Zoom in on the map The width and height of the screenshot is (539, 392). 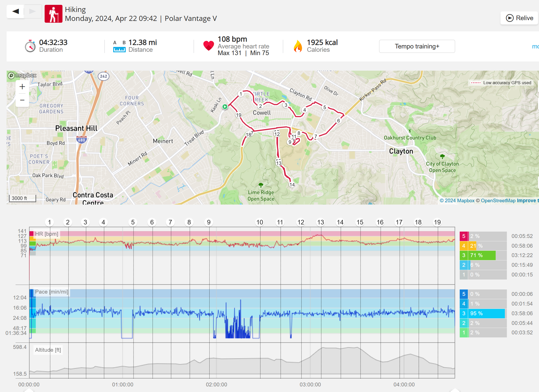click(22, 87)
